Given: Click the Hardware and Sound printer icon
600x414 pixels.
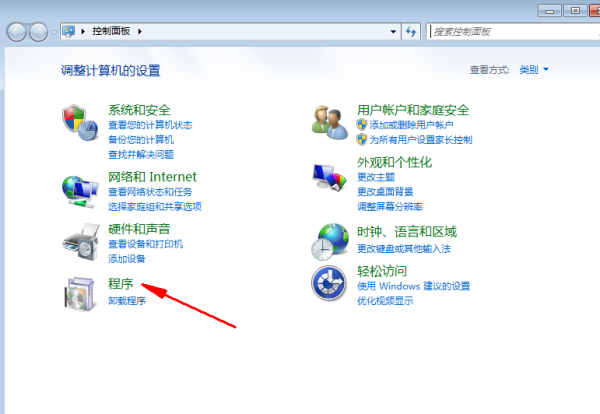Looking at the screenshot, I should 80,240.
